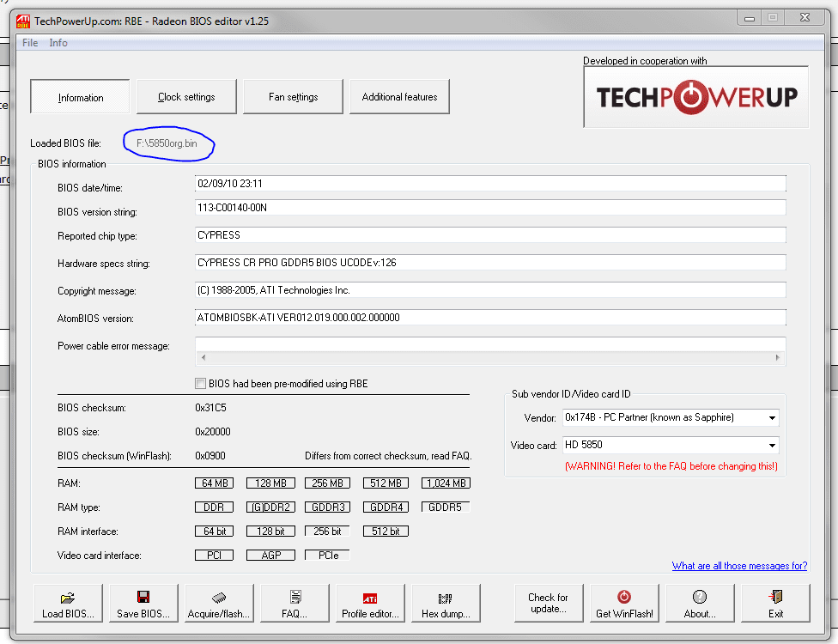The image size is (838, 644).
Task: Click the Reported chip type field
Action: [490, 235]
